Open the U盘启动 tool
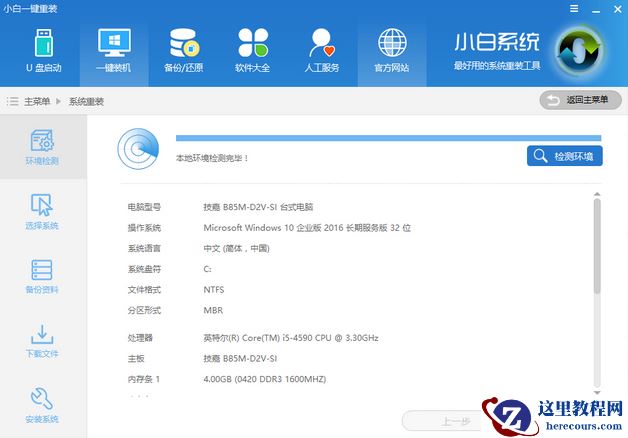 tap(44, 51)
